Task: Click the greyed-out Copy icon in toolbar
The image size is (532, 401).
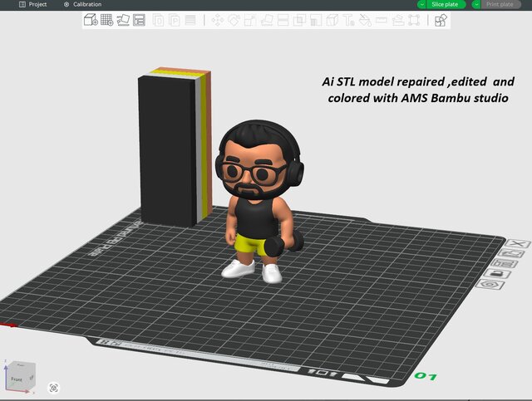Action: pyautogui.click(x=158, y=20)
